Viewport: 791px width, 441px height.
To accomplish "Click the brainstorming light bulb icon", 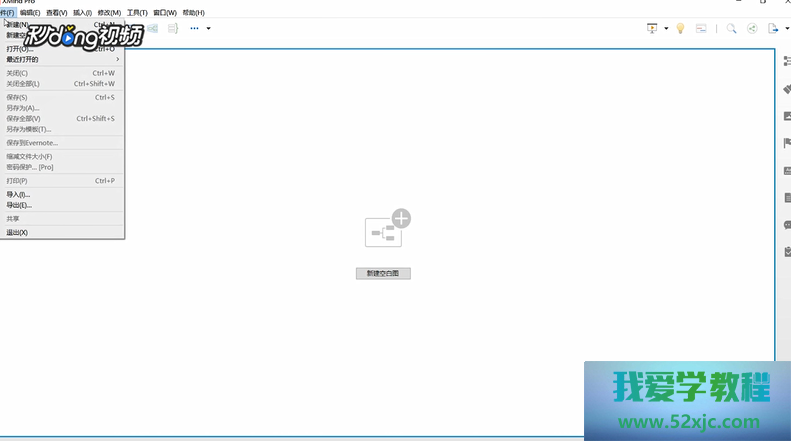I will click(680, 29).
